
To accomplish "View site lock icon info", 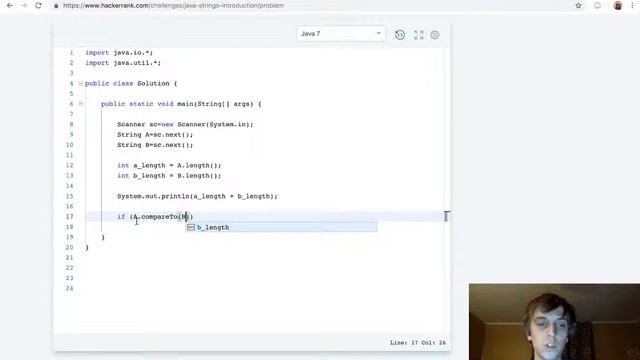I will [56, 6].
